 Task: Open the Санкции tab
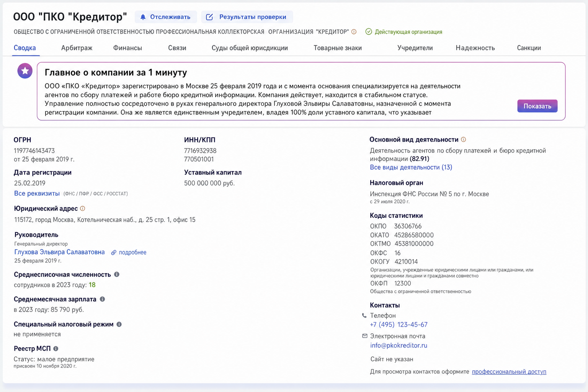[529, 48]
